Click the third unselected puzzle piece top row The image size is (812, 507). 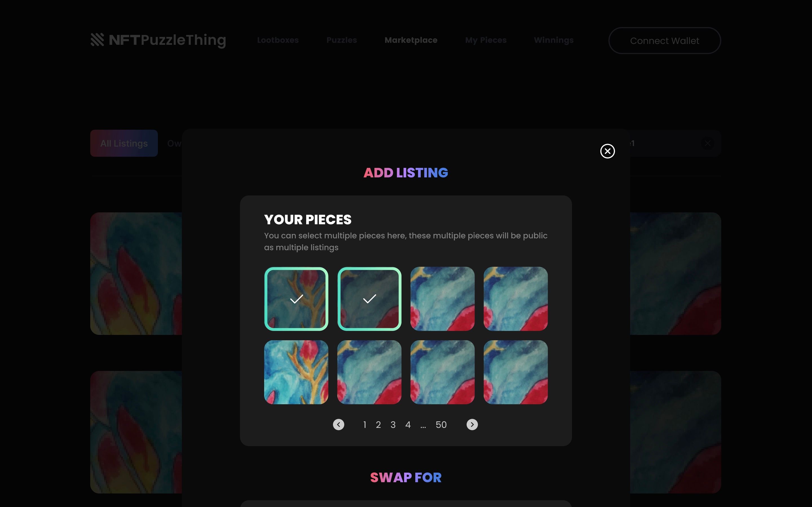pyautogui.click(x=443, y=299)
